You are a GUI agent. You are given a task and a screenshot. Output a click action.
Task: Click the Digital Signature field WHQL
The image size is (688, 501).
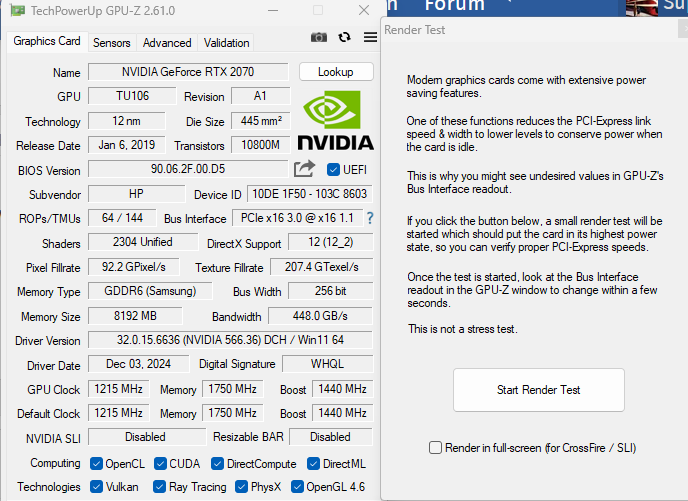pos(327,364)
